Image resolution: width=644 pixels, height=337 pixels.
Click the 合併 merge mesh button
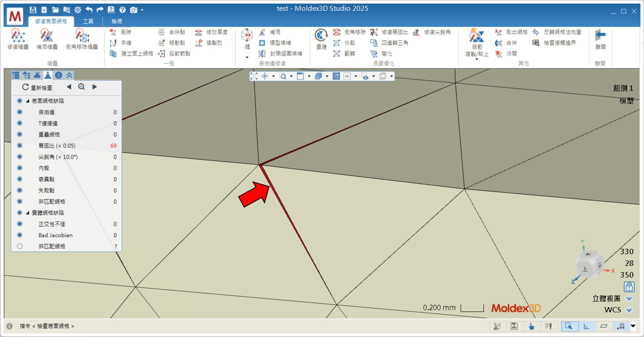pyautogui.click(x=506, y=43)
